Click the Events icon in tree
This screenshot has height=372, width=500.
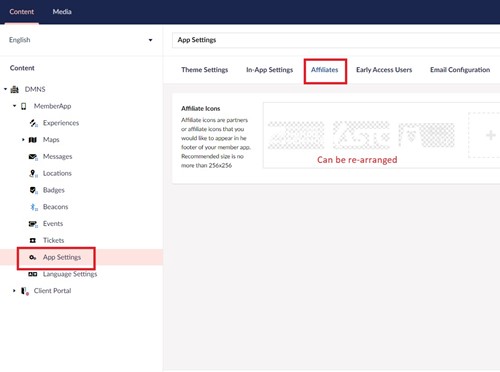(x=33, y=224)
